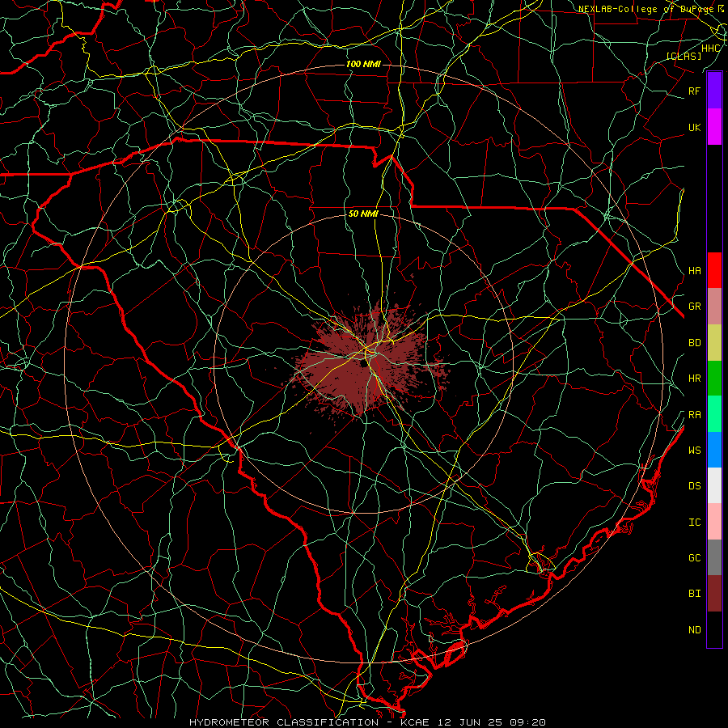Viewport: 728px width, 728px height.
Task: Click the ND legend label
Action: click(695, 629)
